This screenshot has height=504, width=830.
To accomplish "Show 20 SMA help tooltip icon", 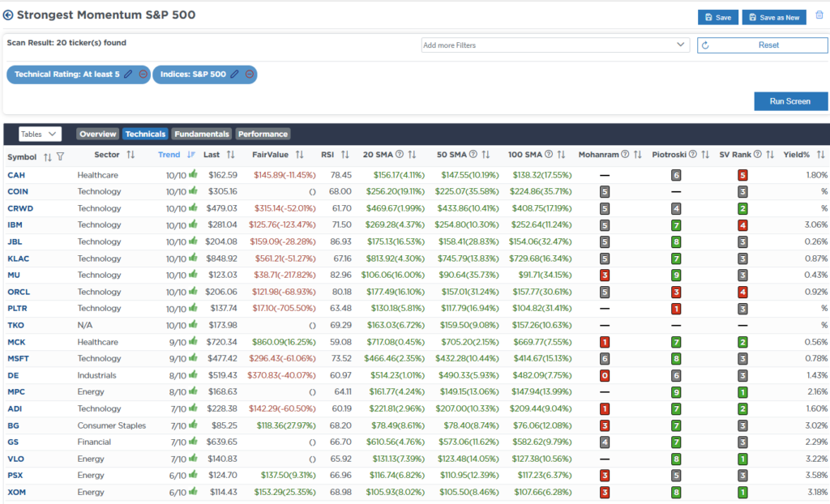I will 400,154.
